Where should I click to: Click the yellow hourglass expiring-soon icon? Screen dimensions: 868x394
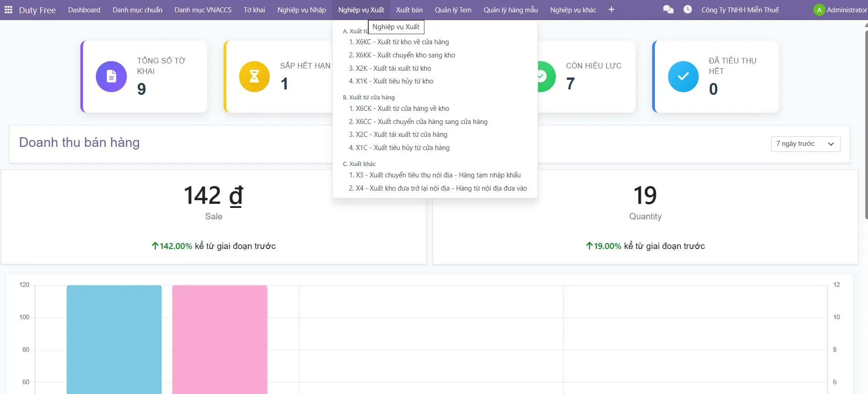[254, 77]
